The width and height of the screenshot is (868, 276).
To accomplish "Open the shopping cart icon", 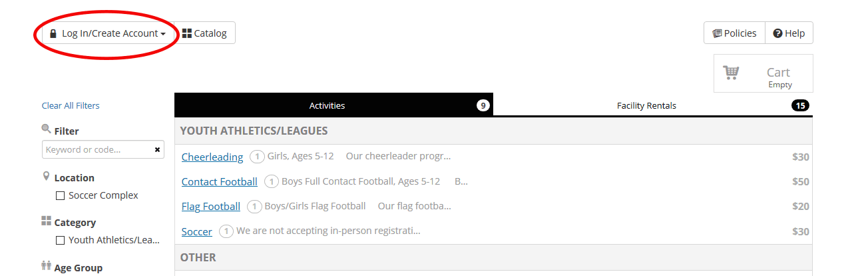I will [732, 73].
